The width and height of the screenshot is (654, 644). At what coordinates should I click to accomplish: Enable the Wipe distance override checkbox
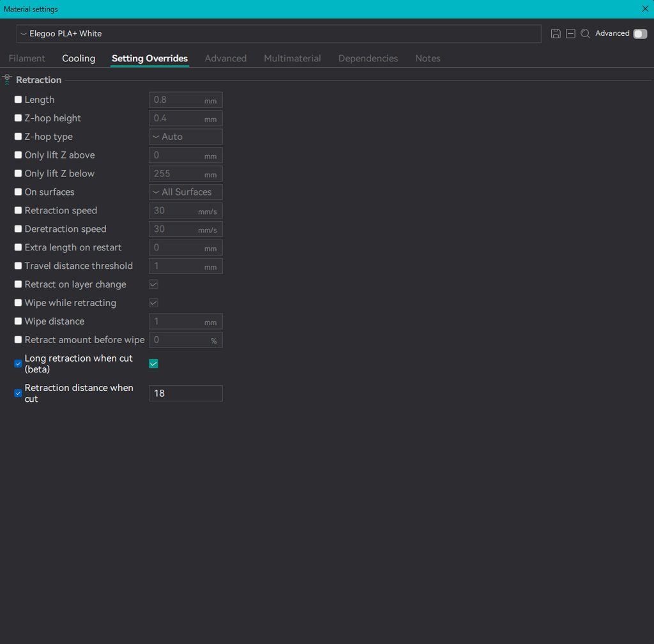click(18, 321)
